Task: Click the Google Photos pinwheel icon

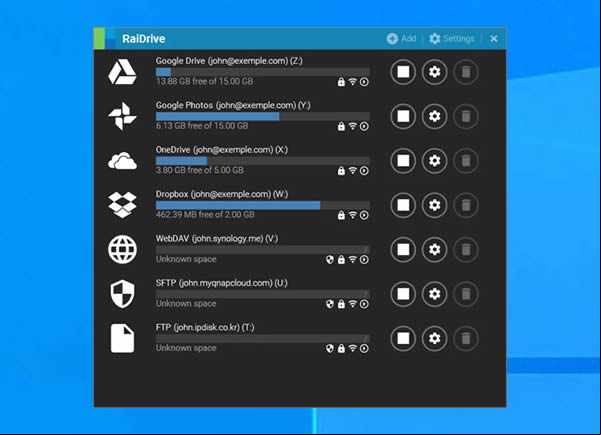Action: click(x=122, y=116)
